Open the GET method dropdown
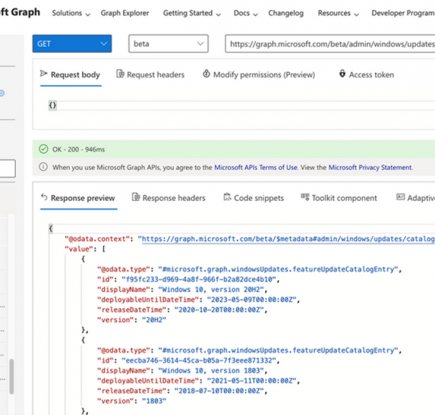Screen dimensions: 435x415 click(72, 44)
